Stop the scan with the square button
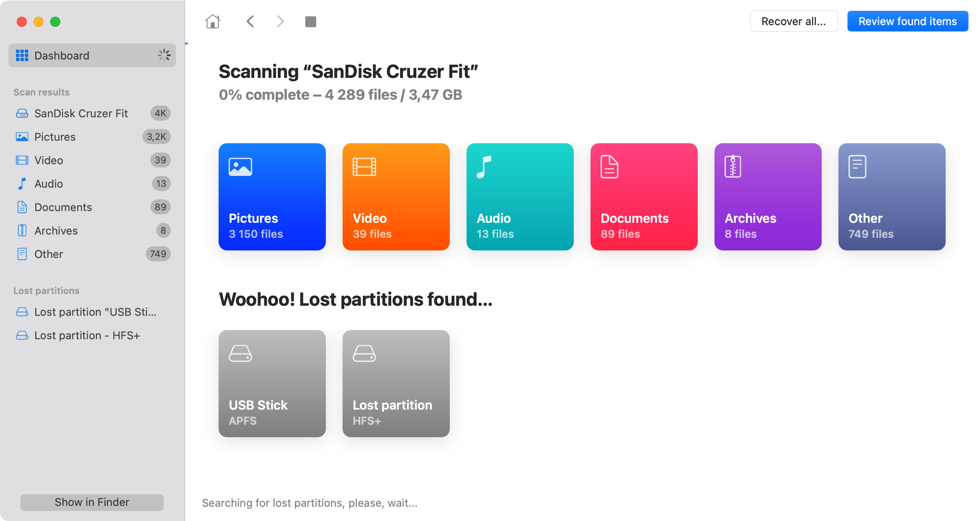The image size is (980, 521). (x=311, y=21)
